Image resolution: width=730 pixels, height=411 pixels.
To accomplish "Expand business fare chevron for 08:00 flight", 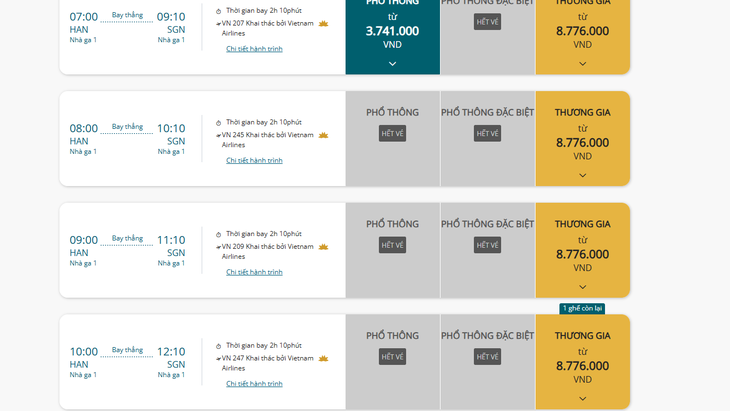I will (x=582, y=175).
